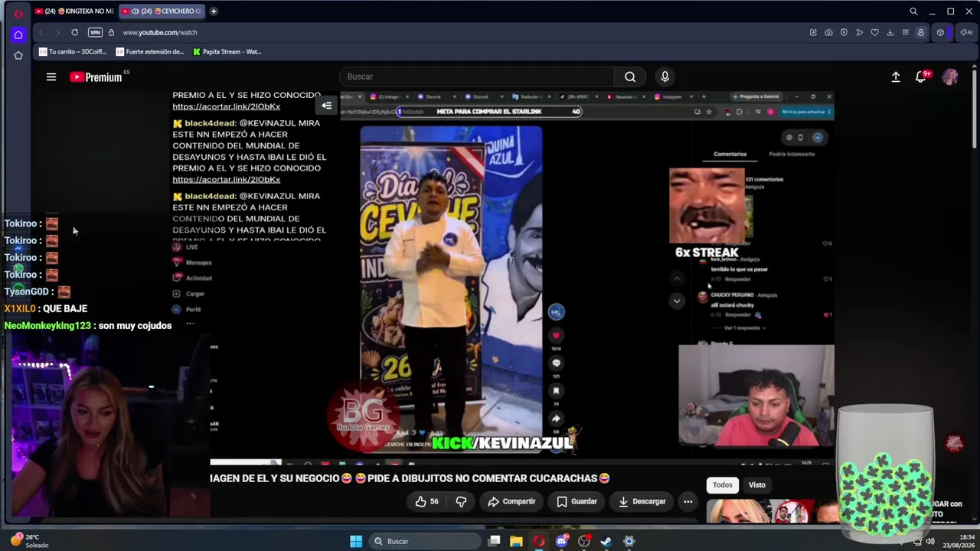Open Discord from the taskbar
Viewport: 980px width, 551px height.
click(x=562, y=541)
